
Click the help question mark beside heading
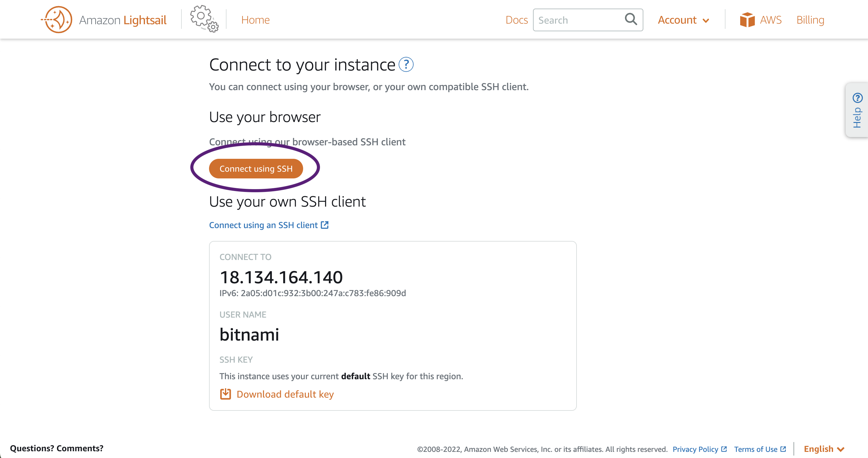point(406,64)
